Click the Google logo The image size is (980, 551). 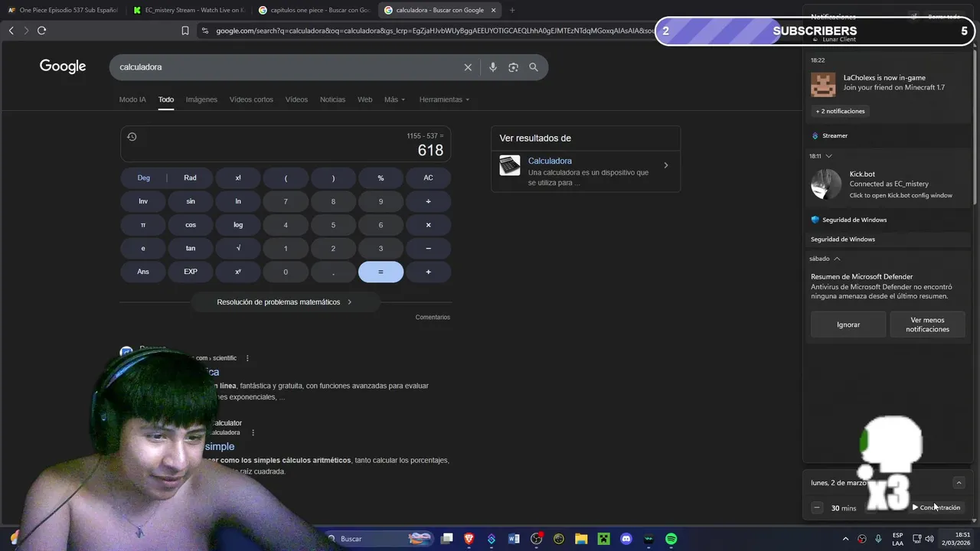(63, 67)
